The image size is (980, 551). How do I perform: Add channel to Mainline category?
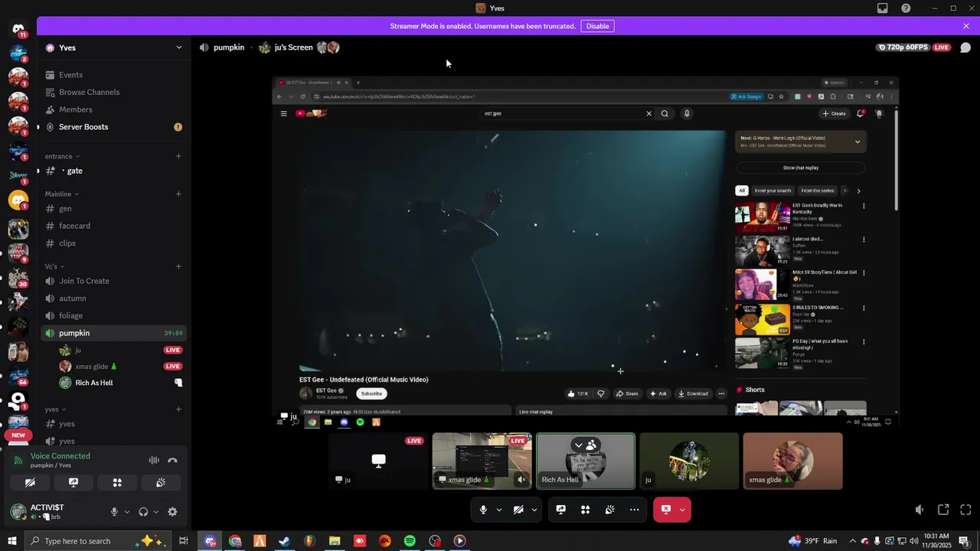[x=178, y=194]
